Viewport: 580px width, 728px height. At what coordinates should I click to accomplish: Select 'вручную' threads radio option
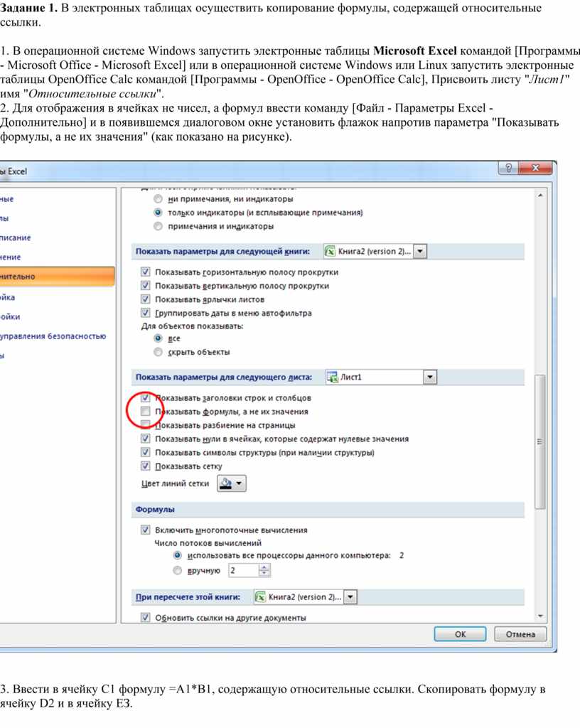click(177, 570)
